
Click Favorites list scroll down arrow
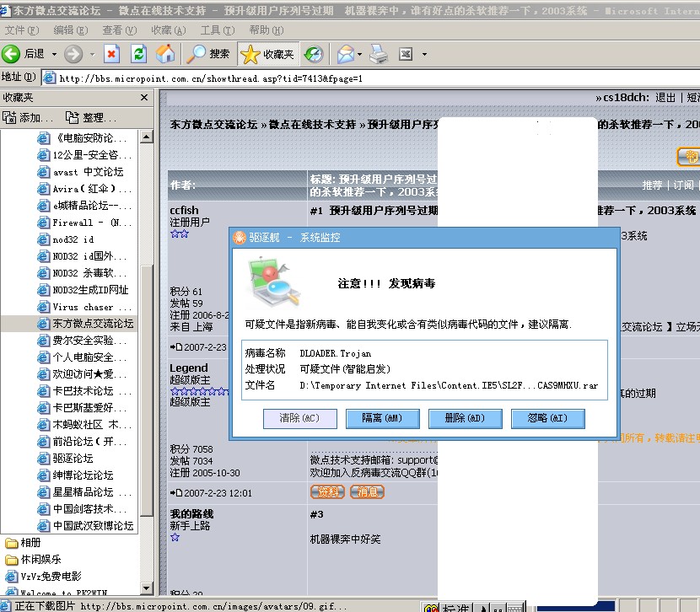(147, 588)
